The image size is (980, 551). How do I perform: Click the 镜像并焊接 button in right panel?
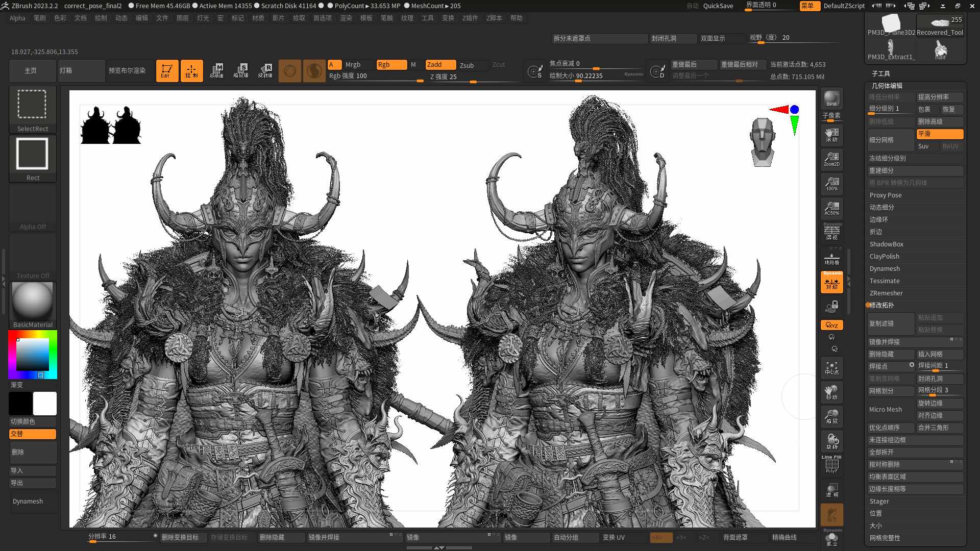click(x=885, y=342)
